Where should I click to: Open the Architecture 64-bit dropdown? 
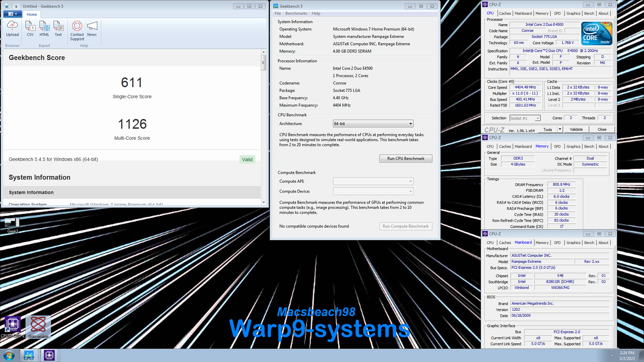coord(373,124)
